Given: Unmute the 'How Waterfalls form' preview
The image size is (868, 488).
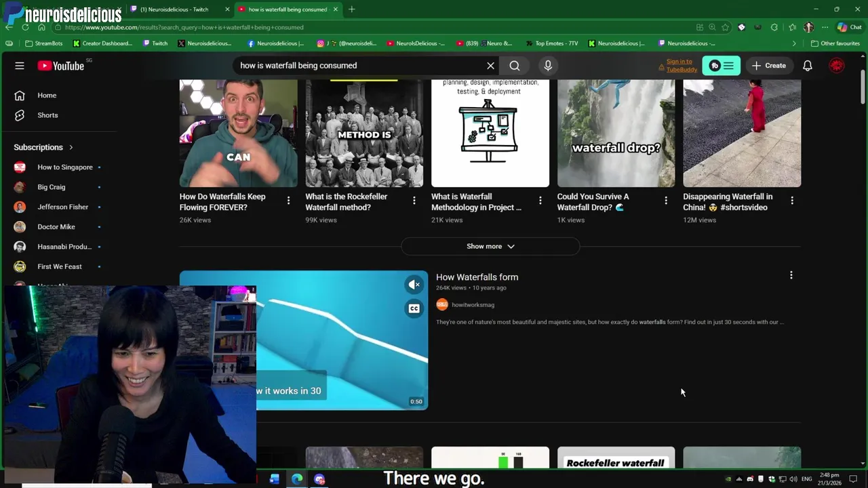Looking at the screenshot, I should [x=414, y=285].
